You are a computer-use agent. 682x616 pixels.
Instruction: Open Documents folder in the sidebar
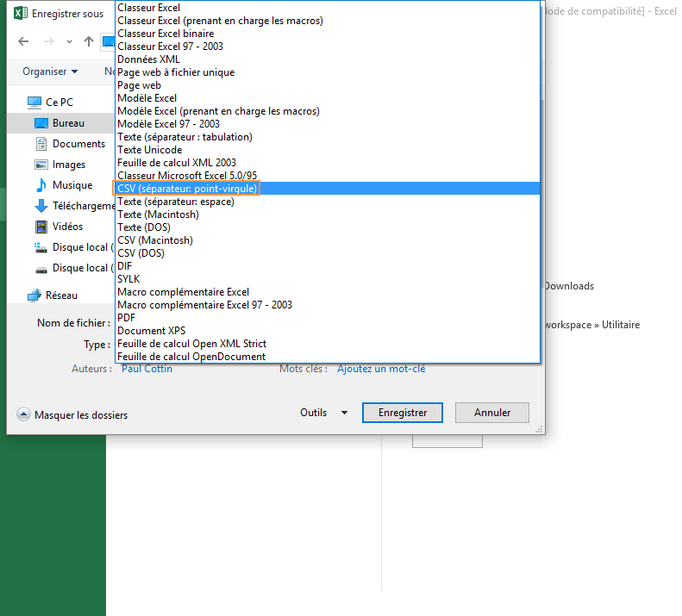[78, 144]
